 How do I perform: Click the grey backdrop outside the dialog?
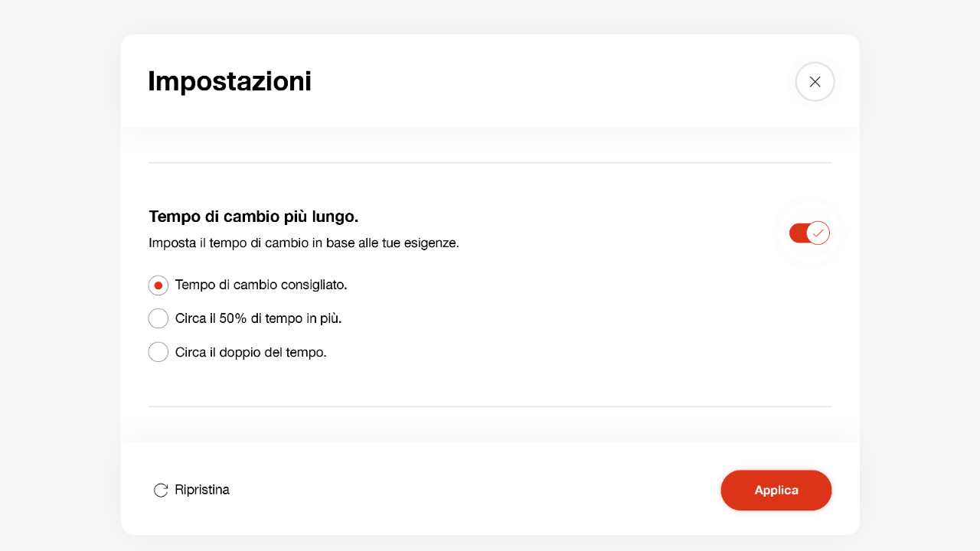(x=60, y=275)
